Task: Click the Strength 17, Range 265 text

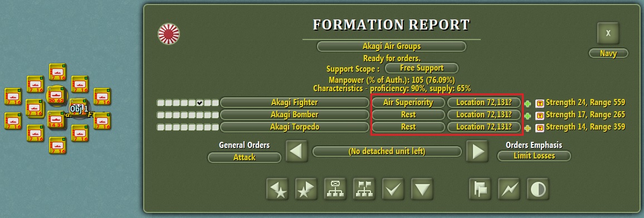Action: pos(586,115)
